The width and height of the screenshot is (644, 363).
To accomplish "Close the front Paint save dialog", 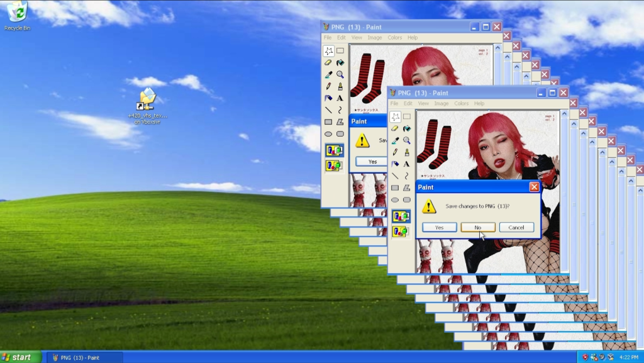I will (534, 187).
